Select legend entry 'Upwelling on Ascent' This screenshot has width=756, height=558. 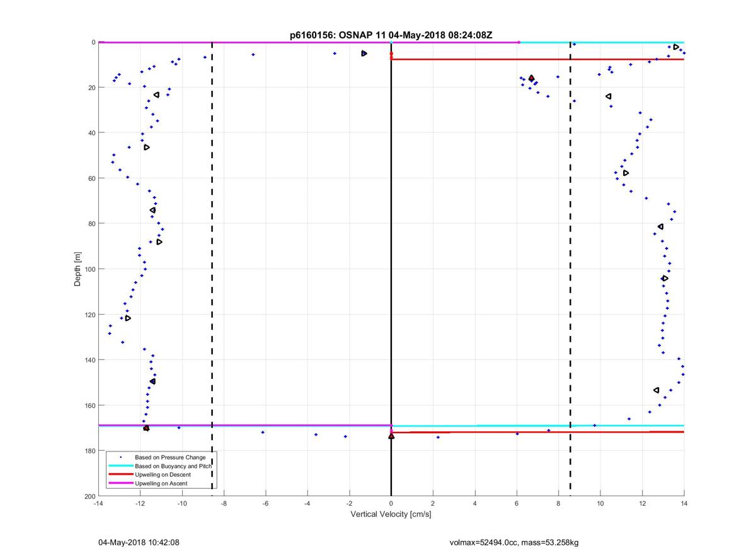161,483
